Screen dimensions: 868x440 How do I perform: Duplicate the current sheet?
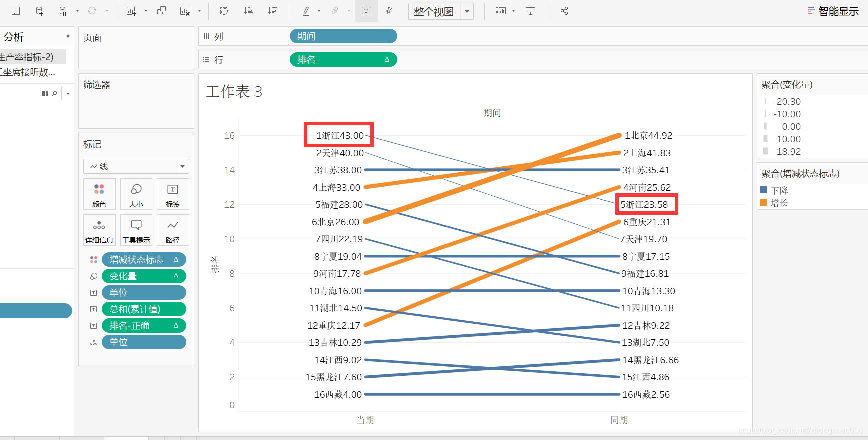tap(161, 11)
